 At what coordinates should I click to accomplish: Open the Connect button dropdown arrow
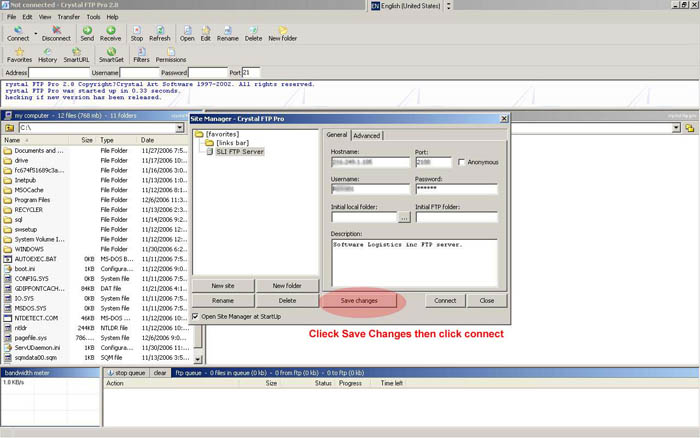point(36,33)
